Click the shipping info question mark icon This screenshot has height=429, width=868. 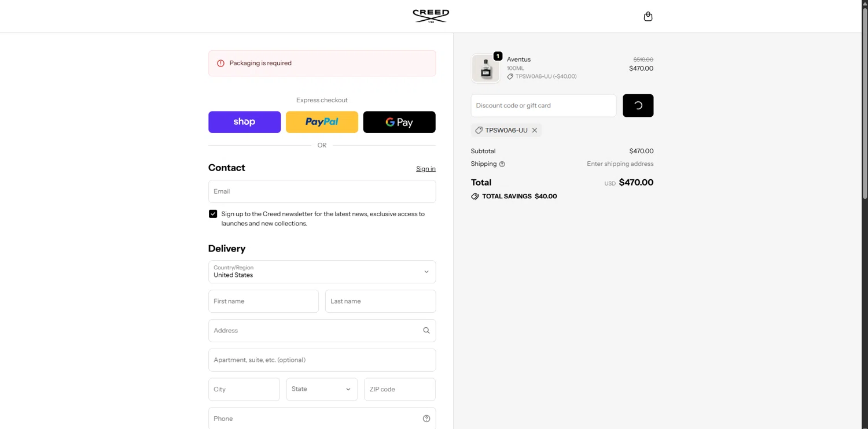click(502, 164)
